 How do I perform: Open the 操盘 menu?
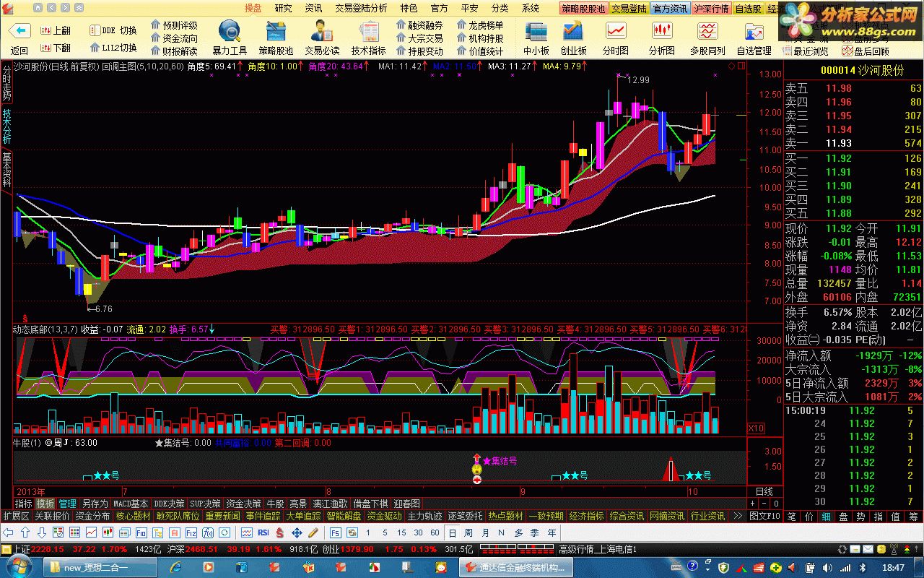pyautogui.click(x=253, y=8)
